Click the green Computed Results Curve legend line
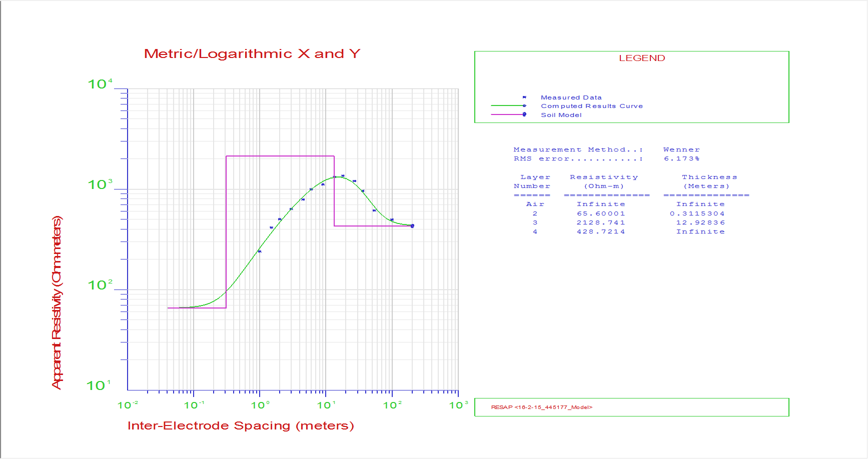The width and height of the screenshot is (868, 459). click(x=507, y=106)
